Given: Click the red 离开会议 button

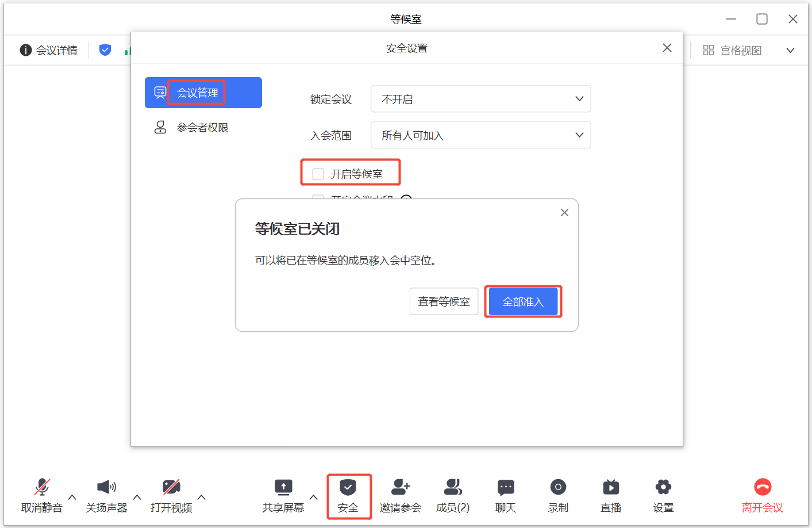Looking at the screenshot, I should [x=762, y=495].
